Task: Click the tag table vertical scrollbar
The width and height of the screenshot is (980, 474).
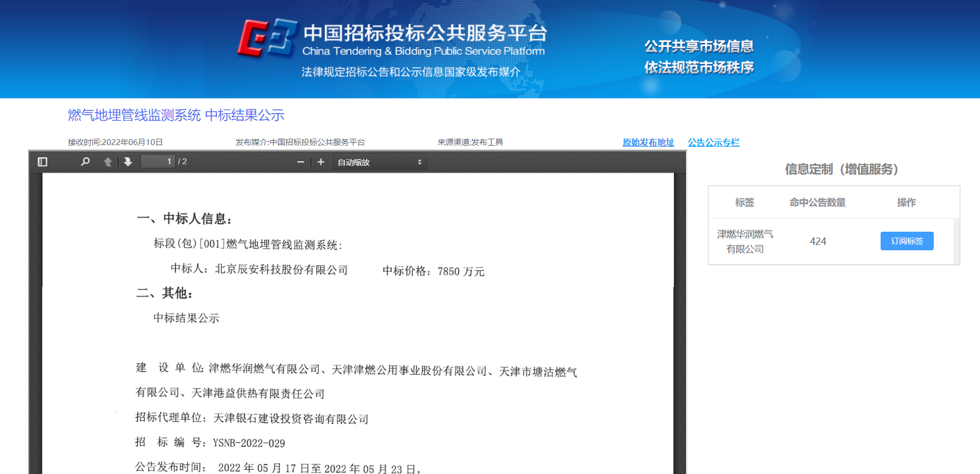Action: point(957,241)
